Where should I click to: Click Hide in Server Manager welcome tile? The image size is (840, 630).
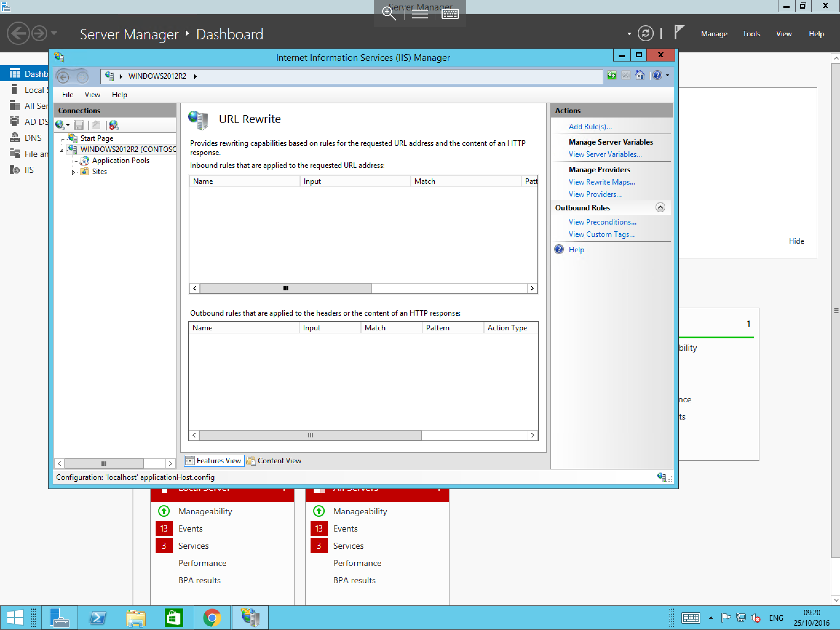(x=796, y=241)
